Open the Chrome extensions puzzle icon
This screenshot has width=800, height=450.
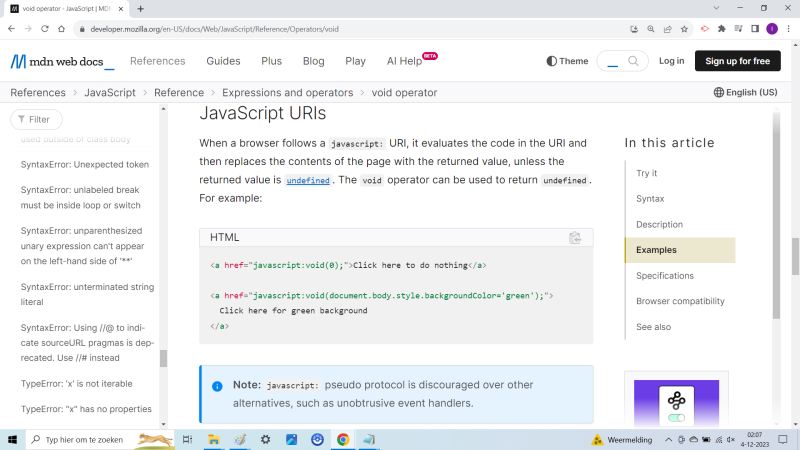click(x=722, y=28)
